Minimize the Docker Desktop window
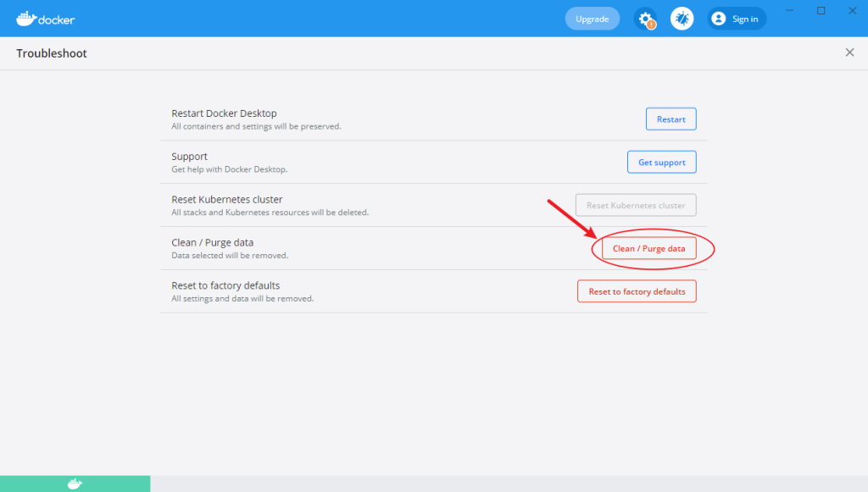868x492 pixels. [x=790, y=10]
